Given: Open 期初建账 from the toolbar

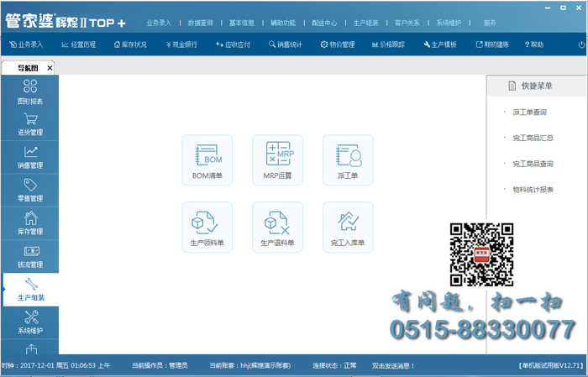Looking at the screenshot, I should click(x=492, y=45).
